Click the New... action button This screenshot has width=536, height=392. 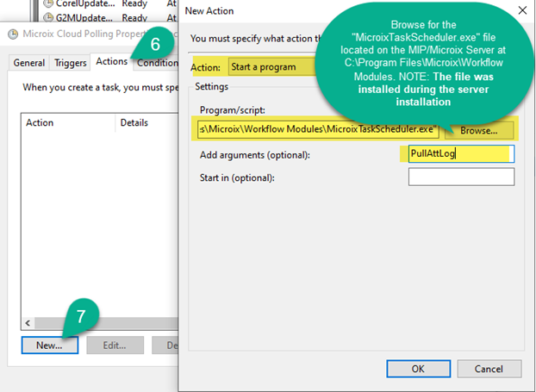click(x=49, y=345)
